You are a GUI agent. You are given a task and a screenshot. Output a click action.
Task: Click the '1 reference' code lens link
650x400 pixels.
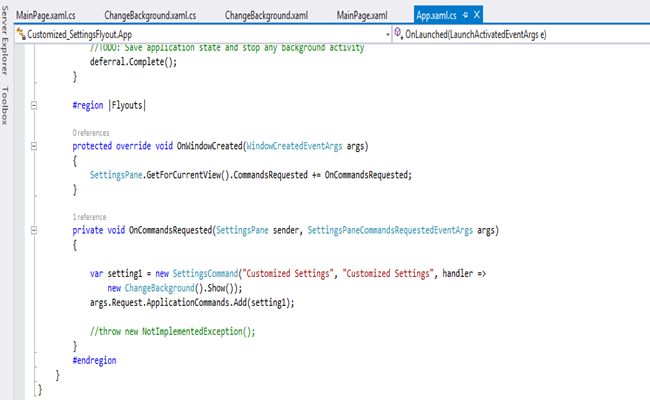(x=89, y=217)
